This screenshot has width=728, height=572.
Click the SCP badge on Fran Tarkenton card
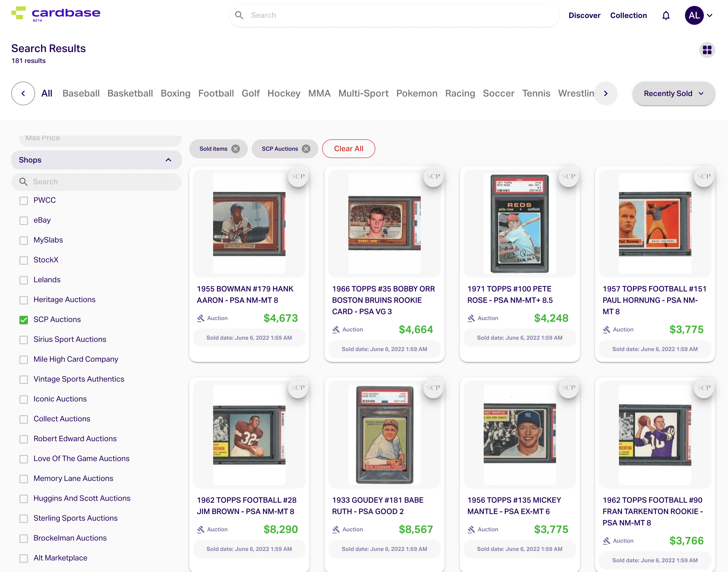704,388
